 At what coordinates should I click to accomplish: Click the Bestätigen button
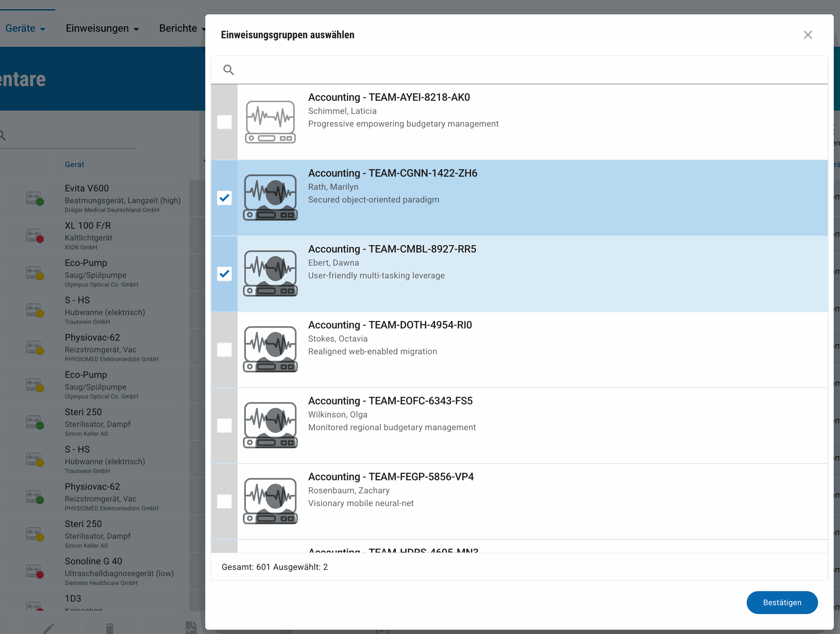[x=782, y=603]
